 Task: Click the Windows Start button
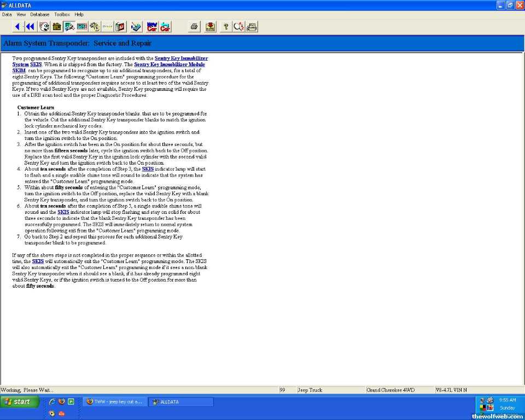20,402
